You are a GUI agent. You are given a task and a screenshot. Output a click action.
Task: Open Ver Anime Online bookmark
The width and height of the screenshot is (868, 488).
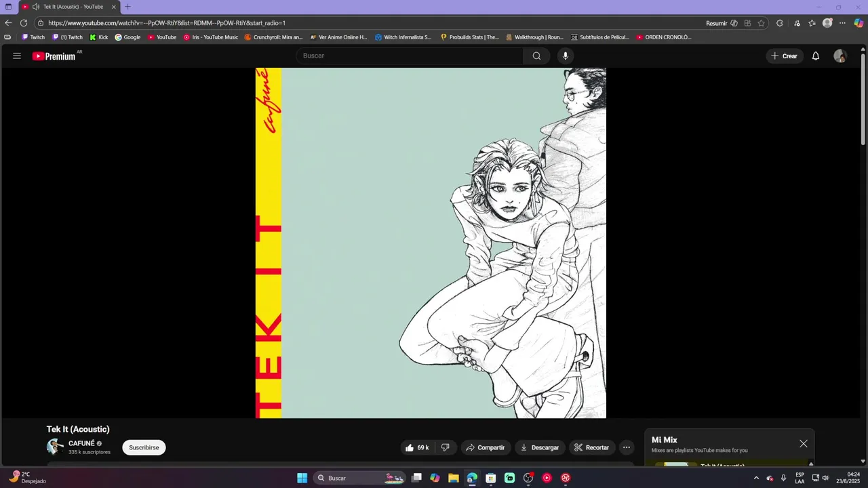click(338, 37)
